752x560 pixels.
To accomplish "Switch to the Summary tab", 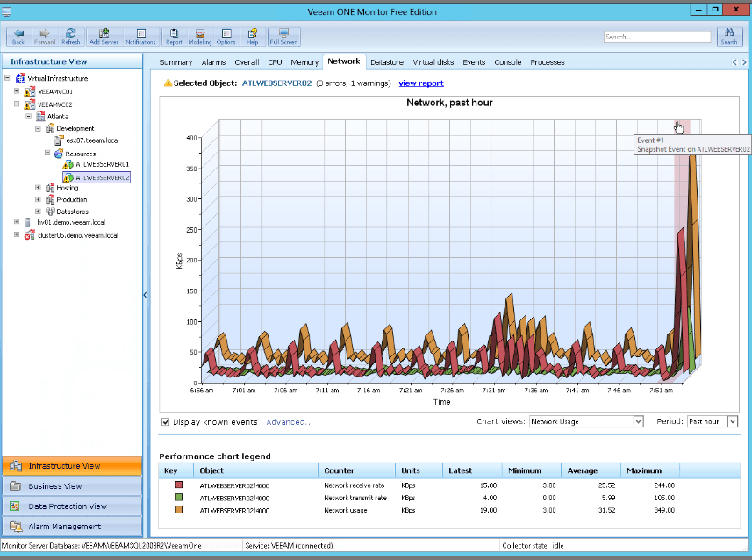I will pyautogui.click(x=175, y=62).
